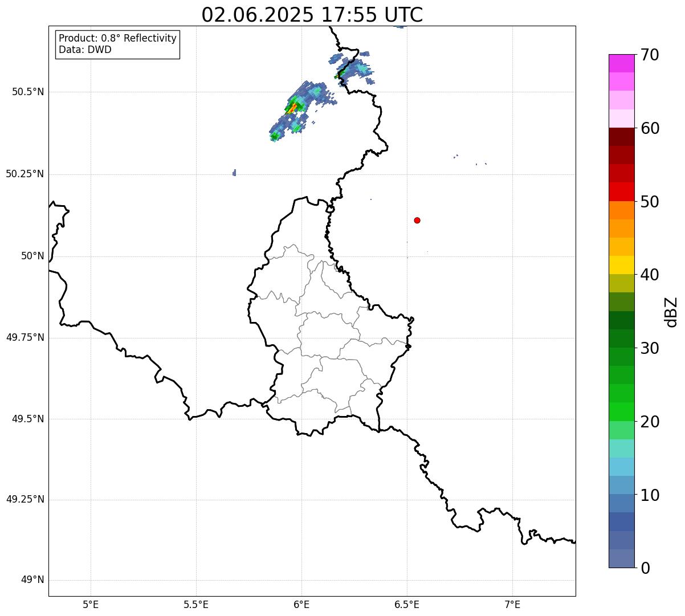The image size is (685, 616).
Task: Click the blue echo cluster near 50.6°N border
Action: 353,68
